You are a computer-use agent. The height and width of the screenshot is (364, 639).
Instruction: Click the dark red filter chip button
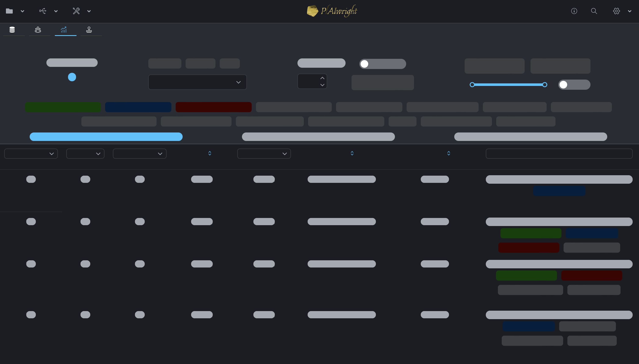point(214,107)
